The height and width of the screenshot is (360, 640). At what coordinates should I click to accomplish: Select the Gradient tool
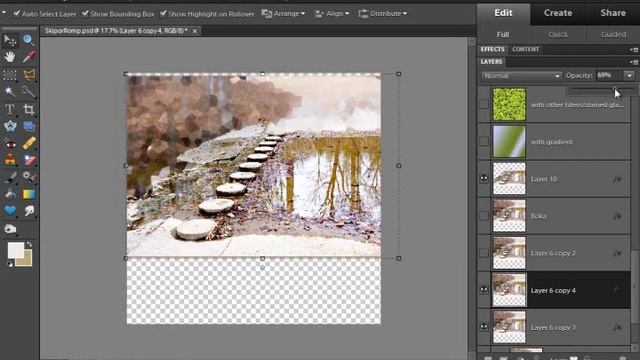[x=29, y=194]
